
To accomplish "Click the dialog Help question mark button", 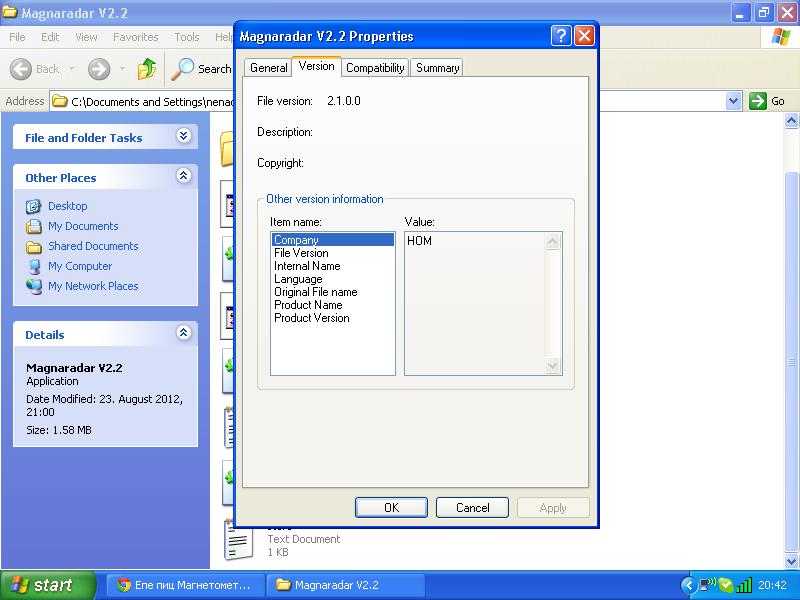I will 561,36.
